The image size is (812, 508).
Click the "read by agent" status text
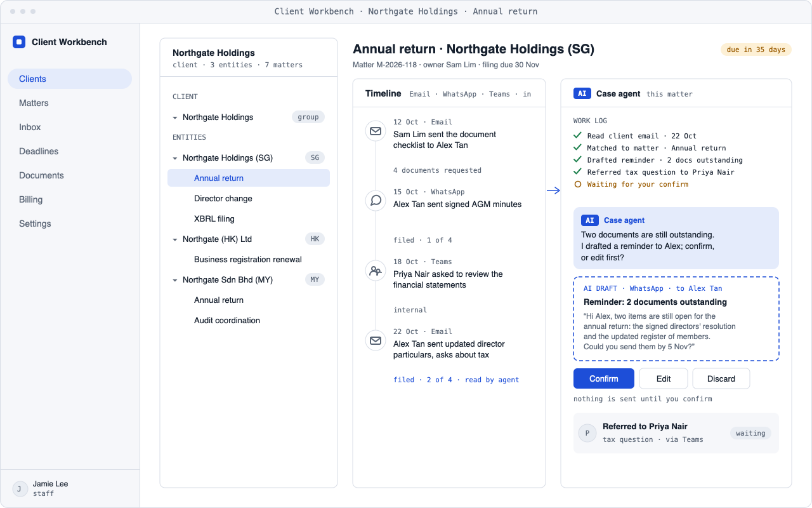point(492,380)
